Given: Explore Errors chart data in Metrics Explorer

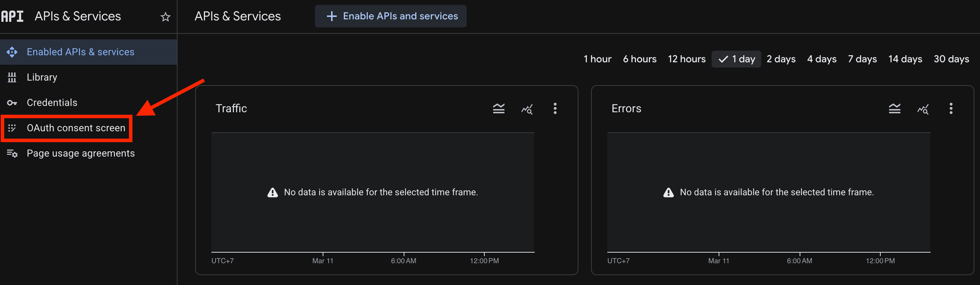Looking at the screenshot, I should (x=923, y=109).
